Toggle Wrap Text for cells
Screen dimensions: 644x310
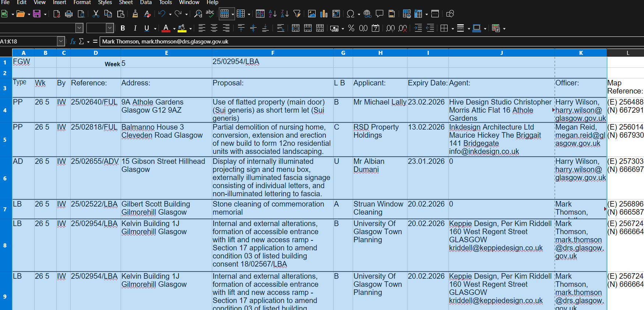pos(281,28)
